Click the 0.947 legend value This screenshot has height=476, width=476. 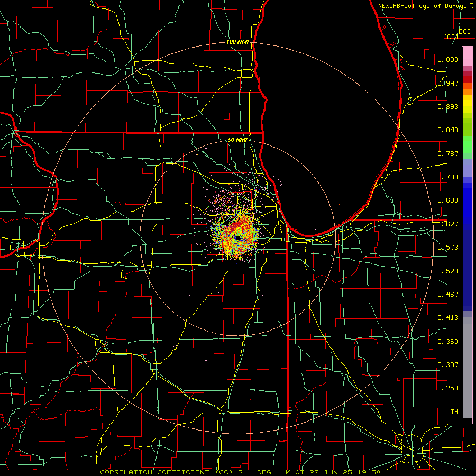pyautogui.click(x=448, y=83)
